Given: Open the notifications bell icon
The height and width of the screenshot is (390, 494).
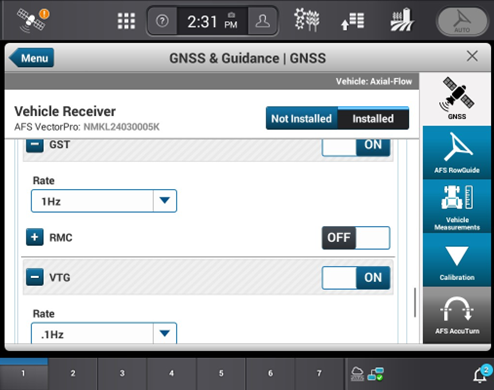Looking at the screenshot, I should [x=482, y=374].
